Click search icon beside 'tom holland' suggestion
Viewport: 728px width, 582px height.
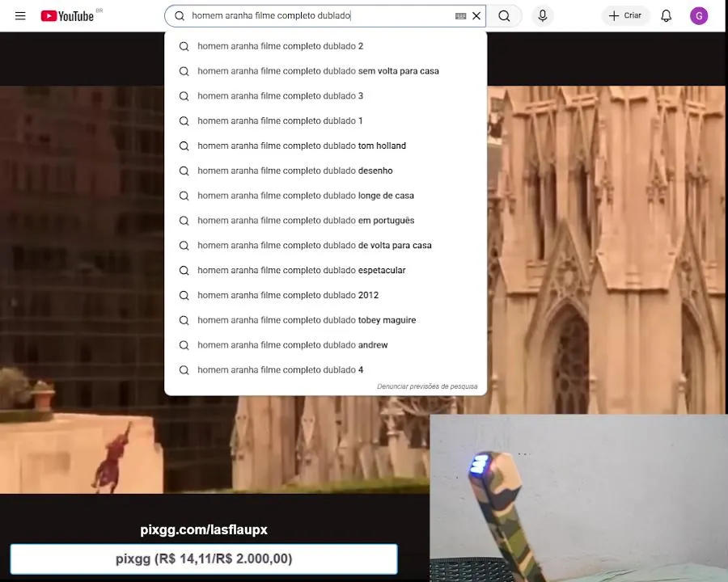184,145
